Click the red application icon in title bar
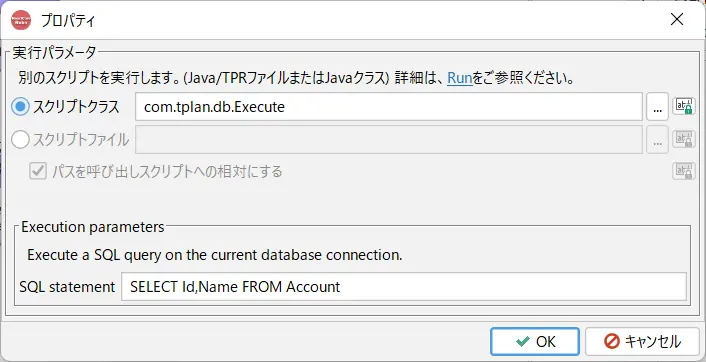Screen dimensions: 706x362 click(x=21, y=20)
